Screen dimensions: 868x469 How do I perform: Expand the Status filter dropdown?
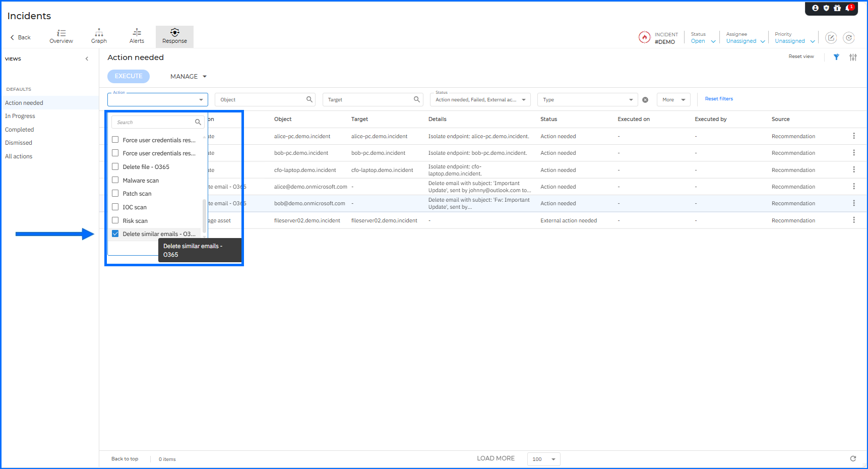point(524,100)
